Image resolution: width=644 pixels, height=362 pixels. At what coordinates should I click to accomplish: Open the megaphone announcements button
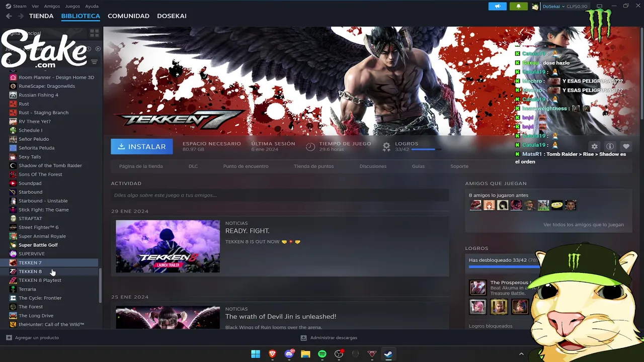point(497,6)
